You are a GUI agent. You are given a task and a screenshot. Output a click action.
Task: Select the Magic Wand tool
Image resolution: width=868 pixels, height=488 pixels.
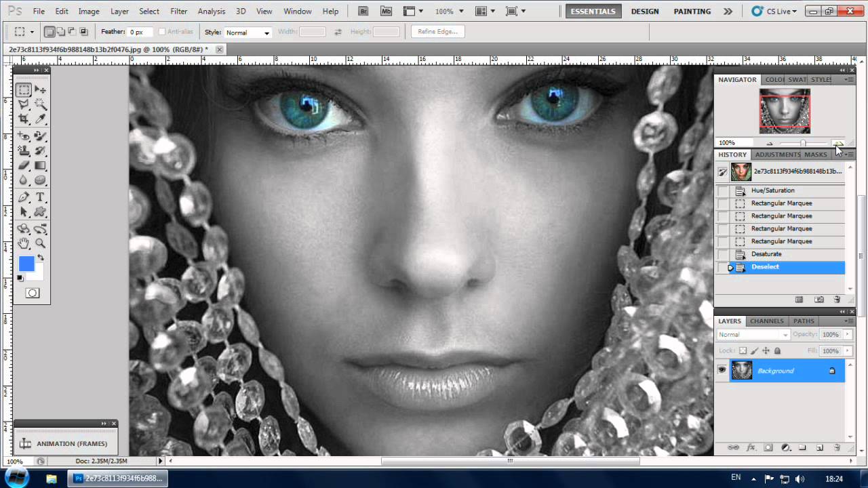[41, 104]
